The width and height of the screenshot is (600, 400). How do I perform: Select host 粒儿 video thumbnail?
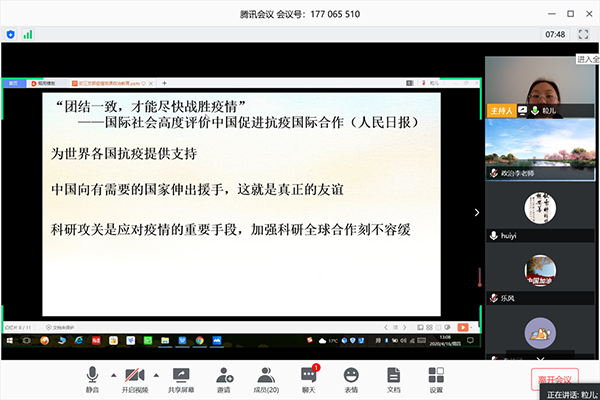click(x=540, y=87)
